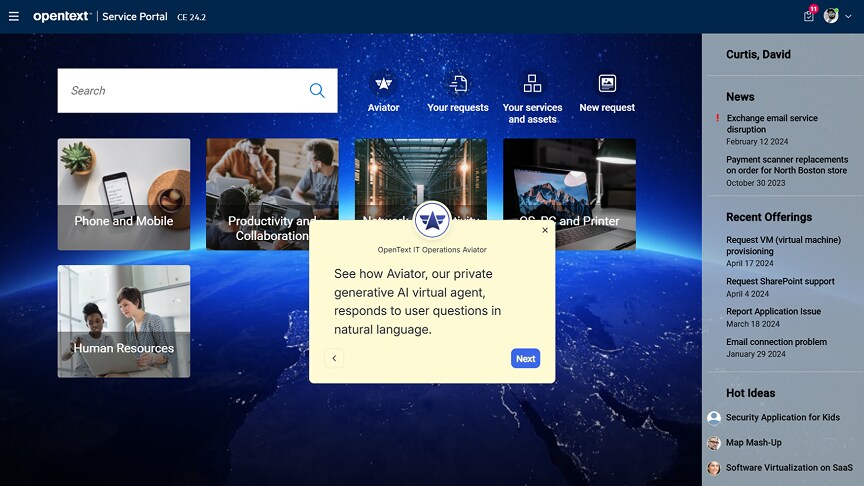Viewport: 864px width, 486px height.
Task: Open the hamburger main menu
Action: (14, 17)
